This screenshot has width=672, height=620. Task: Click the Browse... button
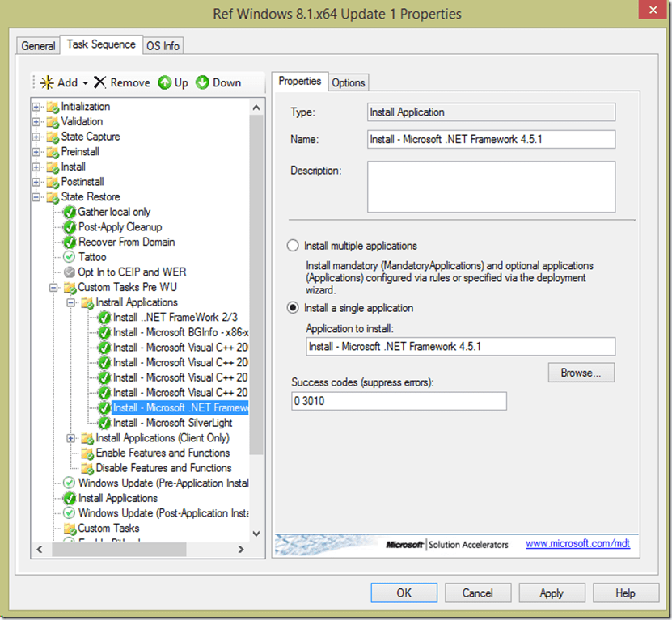581,373
